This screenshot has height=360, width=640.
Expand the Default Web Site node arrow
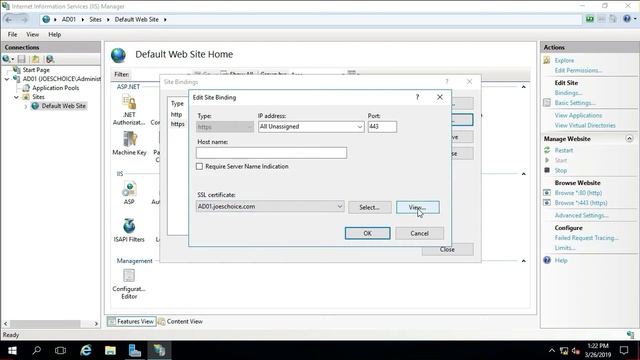26,106
